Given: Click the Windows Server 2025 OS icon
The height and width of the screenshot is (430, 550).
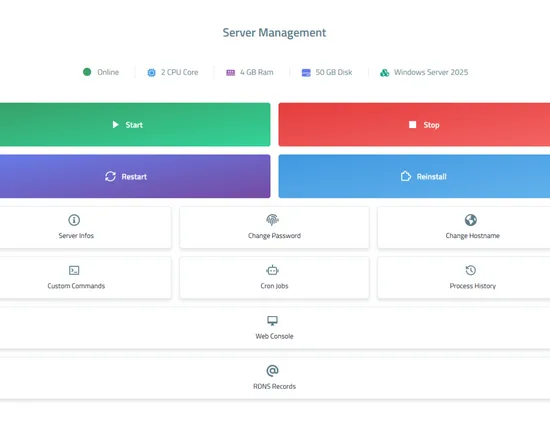Looking at the screenshot, I should 385,73.
